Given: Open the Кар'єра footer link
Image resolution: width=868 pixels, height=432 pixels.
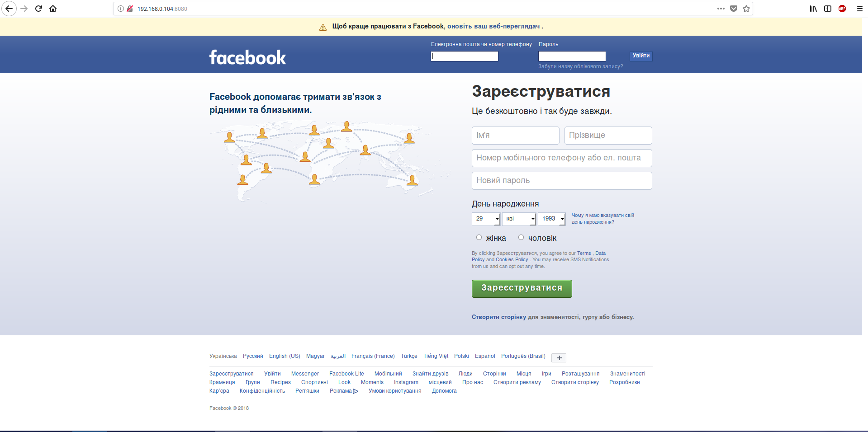Looking at the screenshot, I should (219, 391).
